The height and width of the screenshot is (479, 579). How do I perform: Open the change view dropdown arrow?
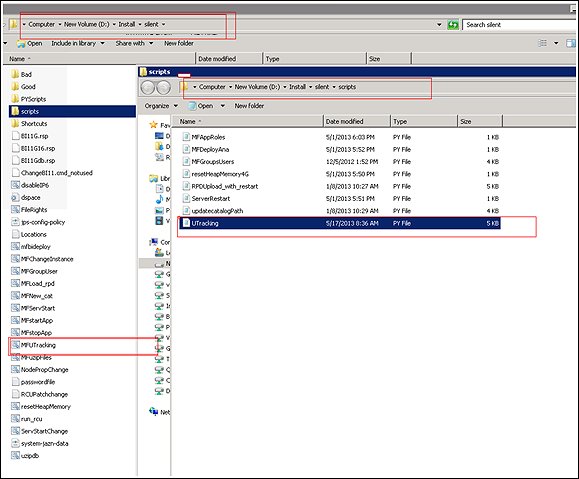point(556,44)
